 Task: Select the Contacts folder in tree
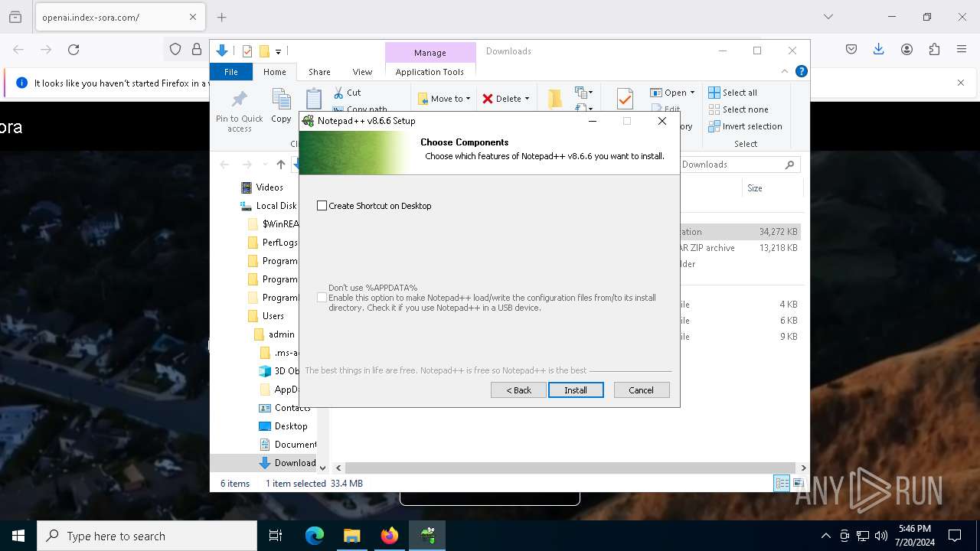[285, 408]
